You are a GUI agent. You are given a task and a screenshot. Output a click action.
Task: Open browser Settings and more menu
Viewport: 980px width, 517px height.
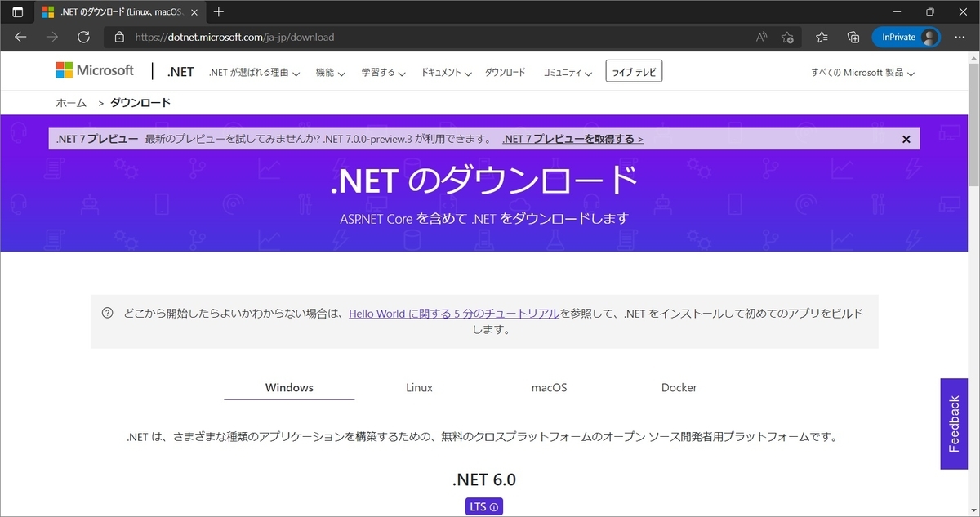(x=960, y=37)
